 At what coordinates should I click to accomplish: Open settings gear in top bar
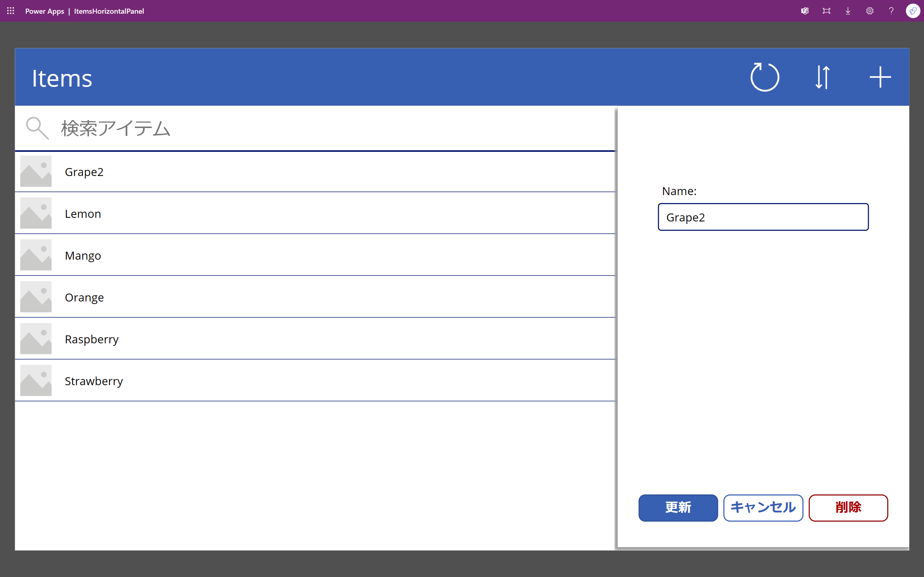[x=870, y=11]
